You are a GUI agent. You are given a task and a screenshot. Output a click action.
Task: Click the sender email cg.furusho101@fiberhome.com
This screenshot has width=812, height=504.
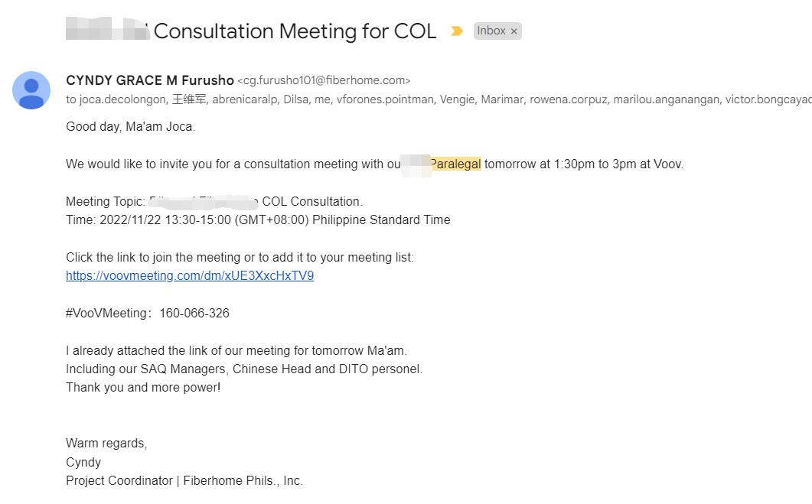click(324, 80)
